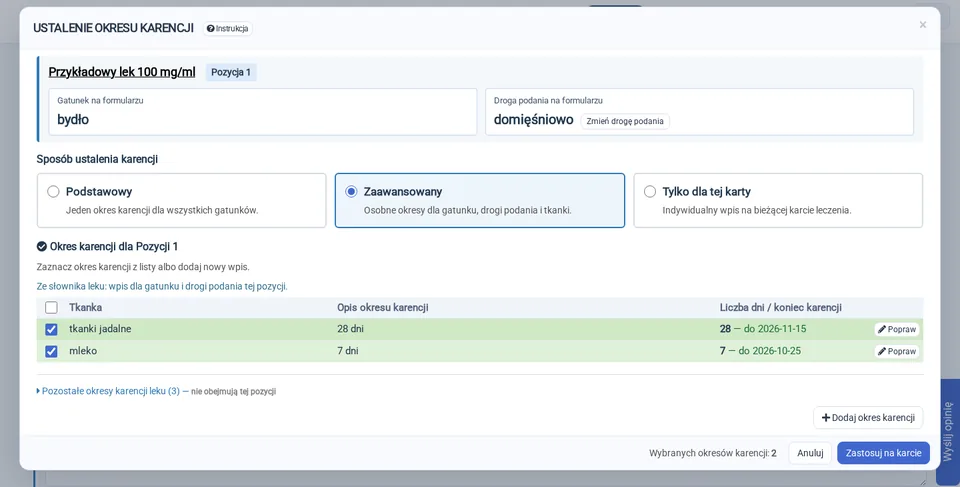Click Dodaj okres karencji button

coord(868,418)
